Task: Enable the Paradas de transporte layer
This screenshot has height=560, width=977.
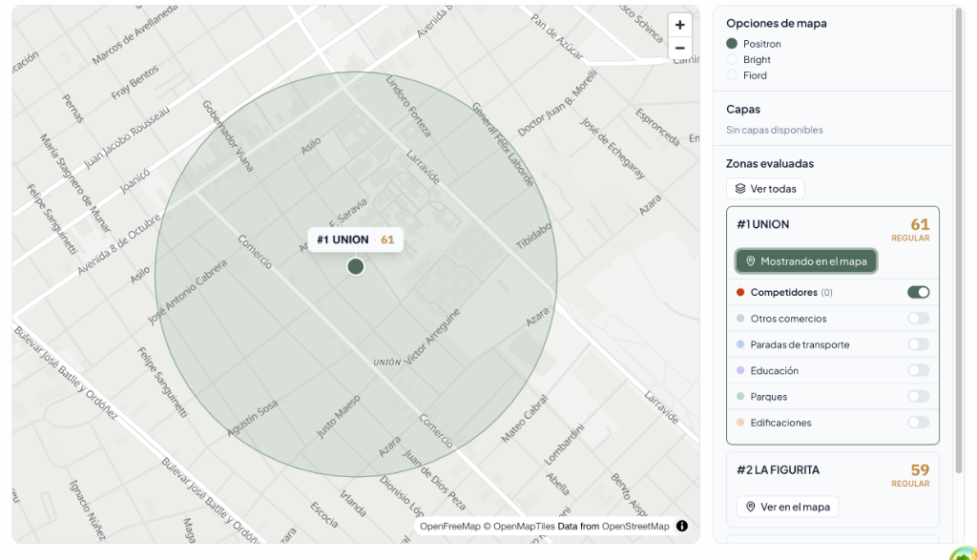Action: pyautogui.click(x=919, y=344)
